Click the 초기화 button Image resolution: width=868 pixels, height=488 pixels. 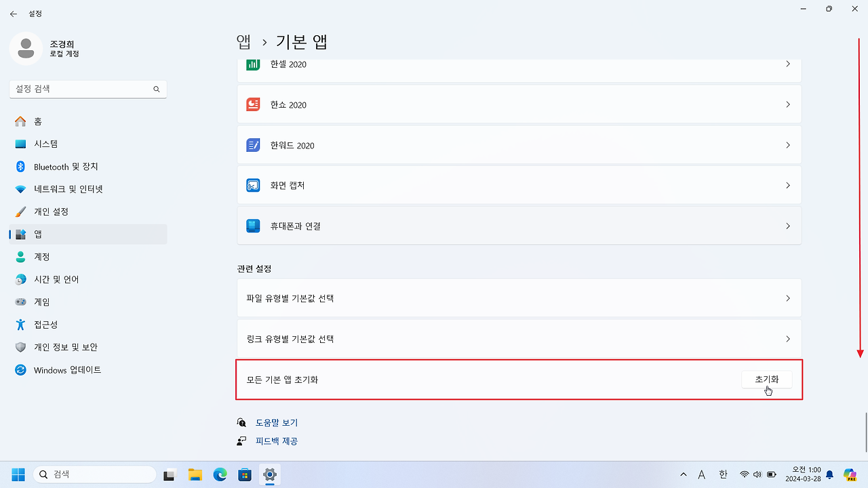click(767, 380)
